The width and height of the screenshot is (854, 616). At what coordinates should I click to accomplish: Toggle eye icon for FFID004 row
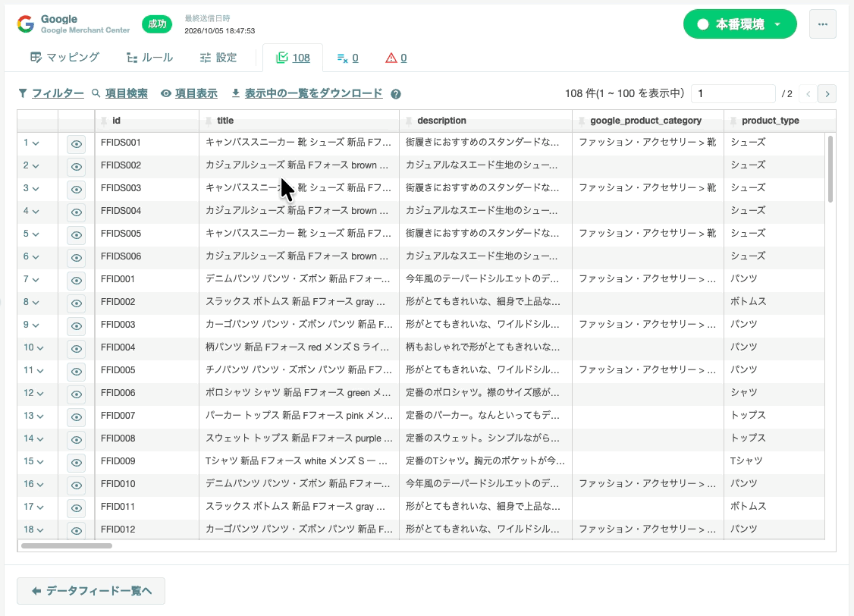pos(77,348)
